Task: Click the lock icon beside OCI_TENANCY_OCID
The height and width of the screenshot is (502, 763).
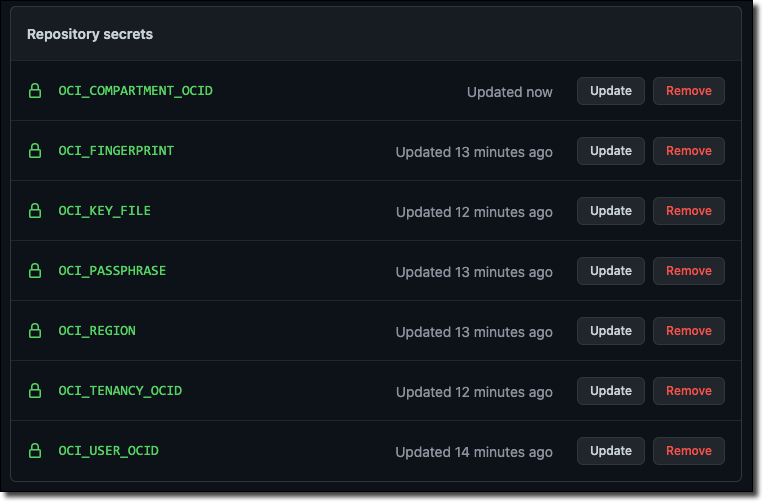Action: (35, 391)
